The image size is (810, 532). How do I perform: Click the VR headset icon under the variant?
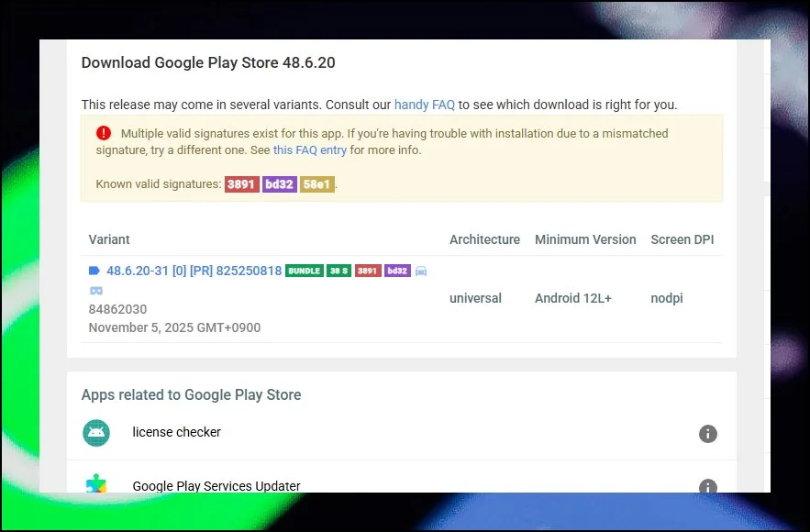pyautogui.click(x=95, y=291)
